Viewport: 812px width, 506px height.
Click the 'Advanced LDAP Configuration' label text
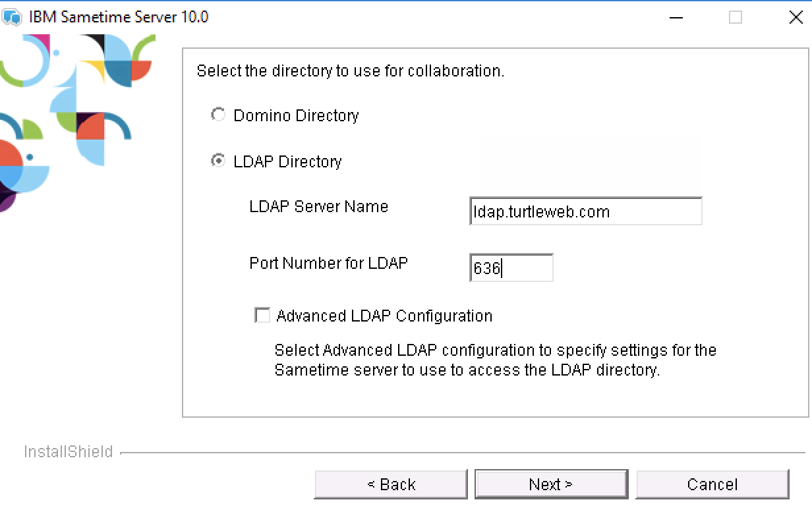click(x=384, y=316)
